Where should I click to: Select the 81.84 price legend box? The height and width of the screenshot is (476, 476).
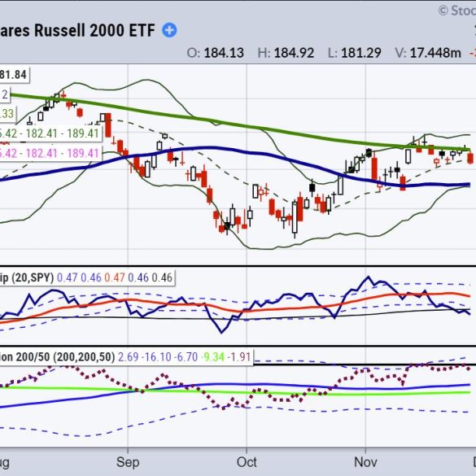pos(15,75)
